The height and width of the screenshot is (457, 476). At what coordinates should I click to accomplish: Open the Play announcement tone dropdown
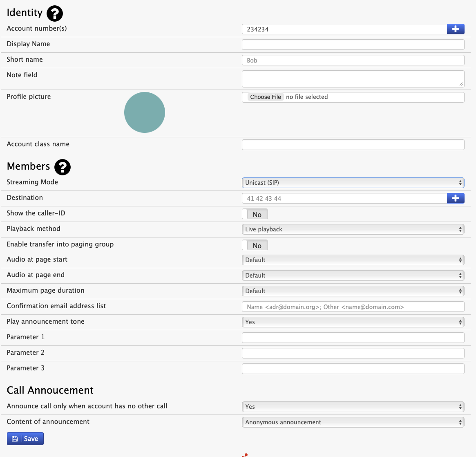point(353,322)
